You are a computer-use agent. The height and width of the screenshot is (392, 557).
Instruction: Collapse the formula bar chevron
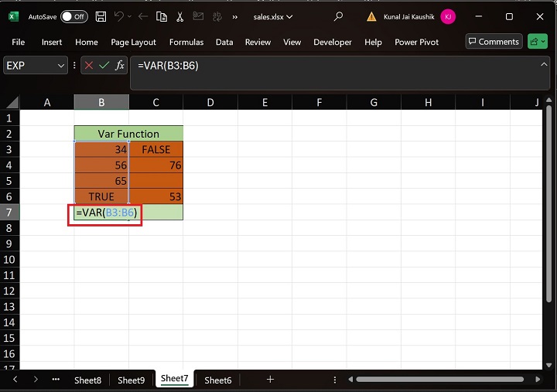pyautogui.click(x=544, y=65)
